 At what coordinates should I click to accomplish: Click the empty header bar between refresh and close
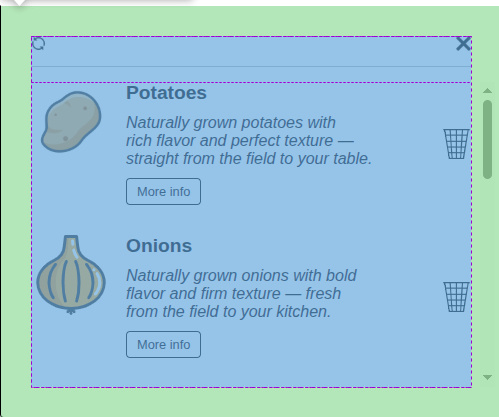[x=250, y=52]
